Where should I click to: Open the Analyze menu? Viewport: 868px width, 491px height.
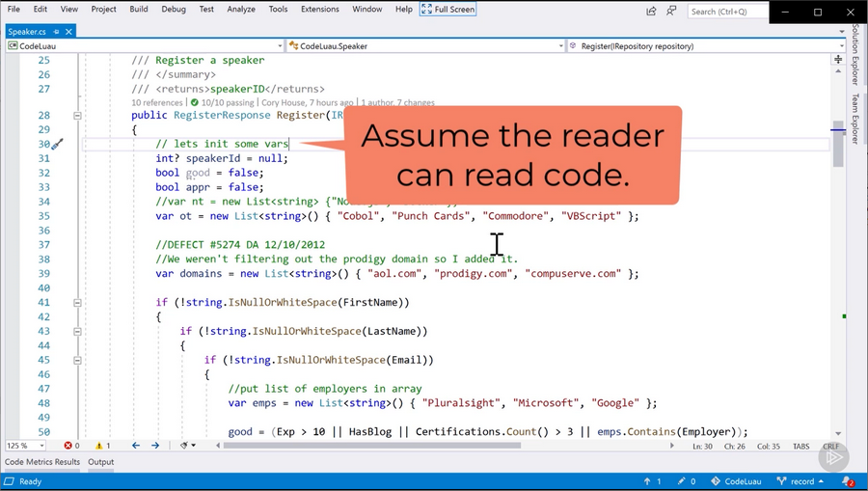click(241, 10)
